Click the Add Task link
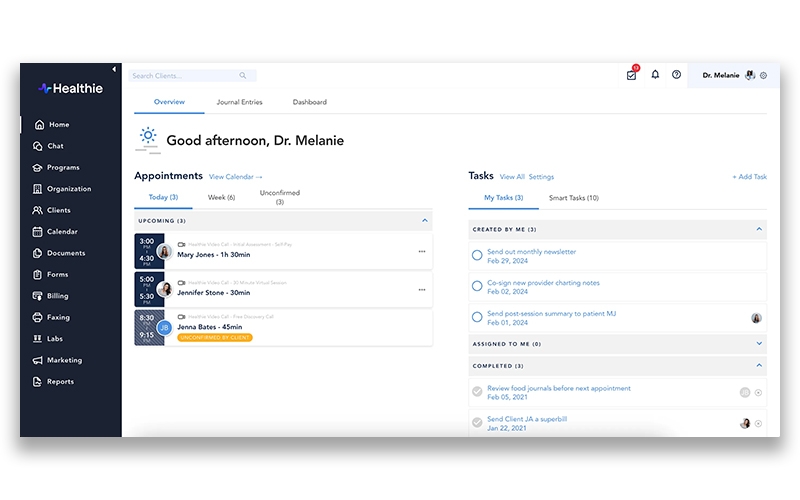 tap(749, 177)
